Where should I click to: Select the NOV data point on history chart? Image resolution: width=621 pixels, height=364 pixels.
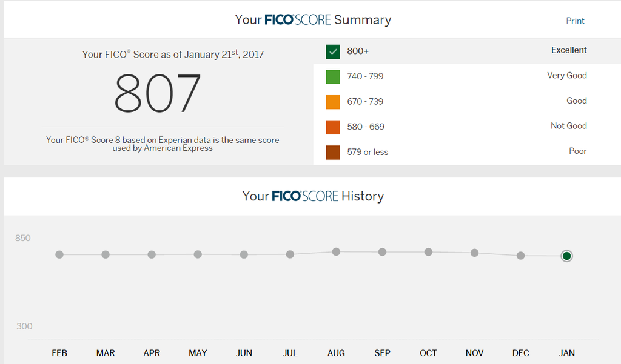[474, 253]
